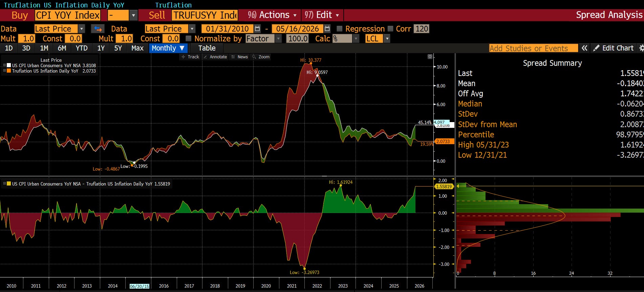Enable the Corr checkbox
This screenshot has width=644, height=292.
tap(390, 29)
